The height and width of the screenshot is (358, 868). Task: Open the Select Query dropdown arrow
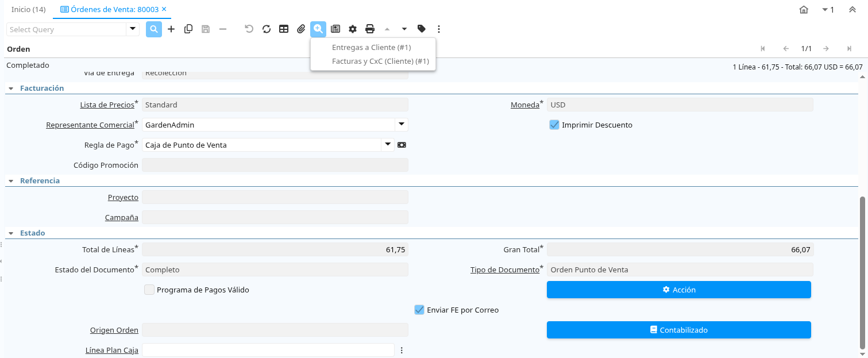click(x=133, y=29)
